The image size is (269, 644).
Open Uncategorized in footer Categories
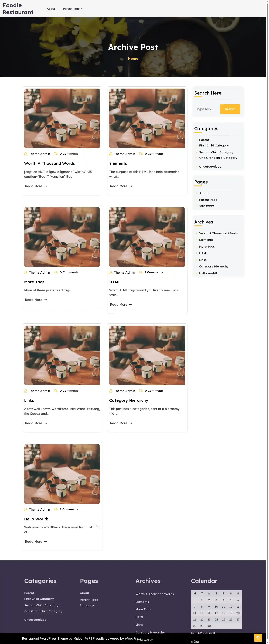[35, 620]
